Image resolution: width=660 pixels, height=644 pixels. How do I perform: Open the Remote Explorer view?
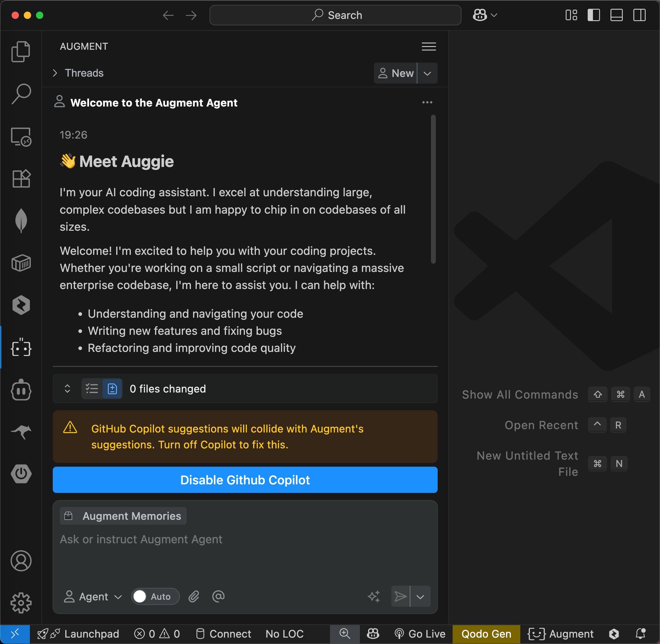(x=21, y=137)
